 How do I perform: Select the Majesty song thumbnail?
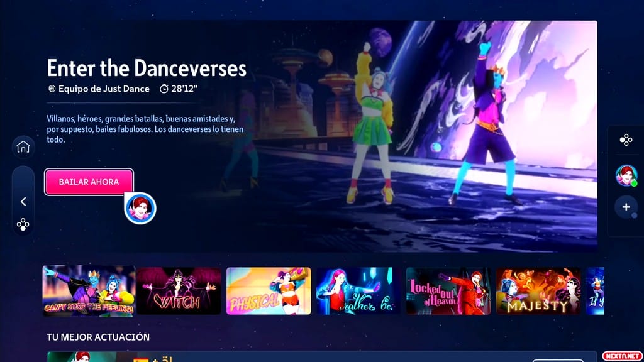pyautogui.click(x=538, y=291)
